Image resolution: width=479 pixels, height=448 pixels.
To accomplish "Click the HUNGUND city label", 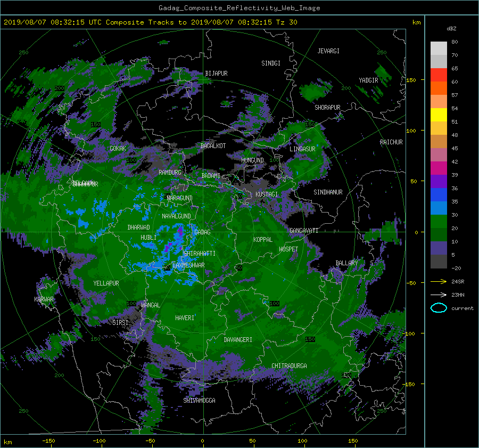I will point(252,160).
